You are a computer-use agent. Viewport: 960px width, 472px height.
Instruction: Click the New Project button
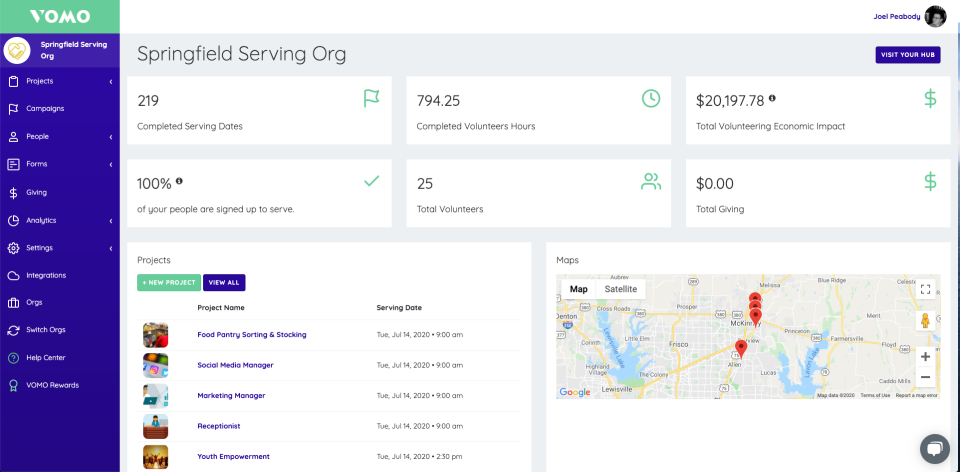[x=168, y=283]
